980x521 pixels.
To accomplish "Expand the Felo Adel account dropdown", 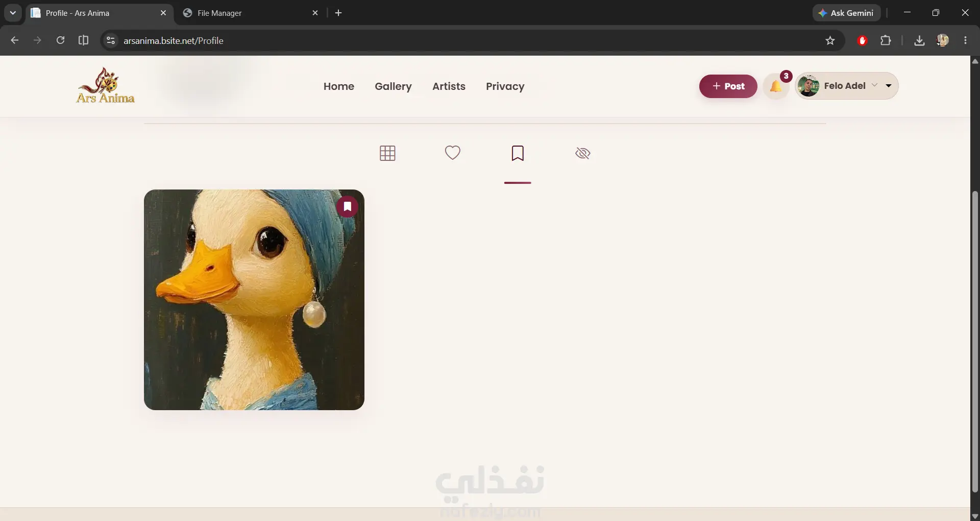I will (847, 86).
